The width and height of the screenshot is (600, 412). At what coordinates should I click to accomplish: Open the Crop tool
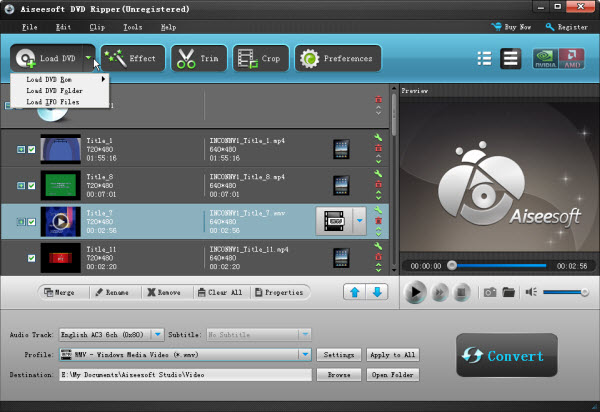pyautogui.click(x=259, y=59)
